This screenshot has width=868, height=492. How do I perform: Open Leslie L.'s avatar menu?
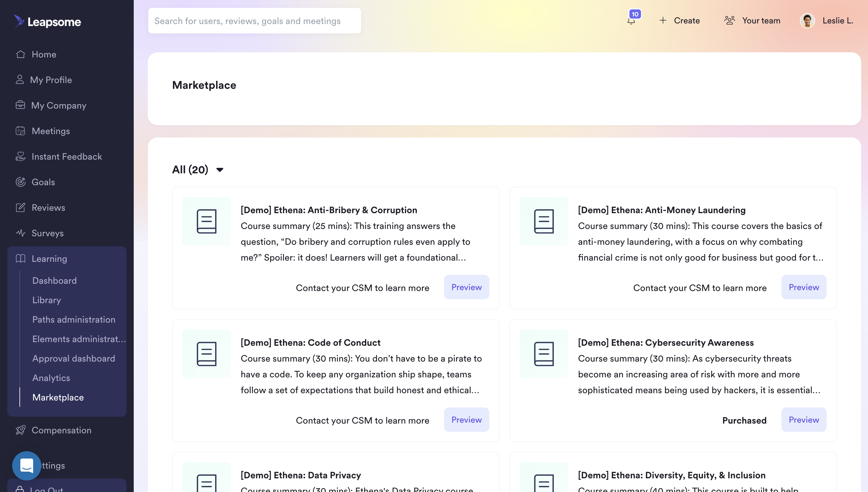808,21
